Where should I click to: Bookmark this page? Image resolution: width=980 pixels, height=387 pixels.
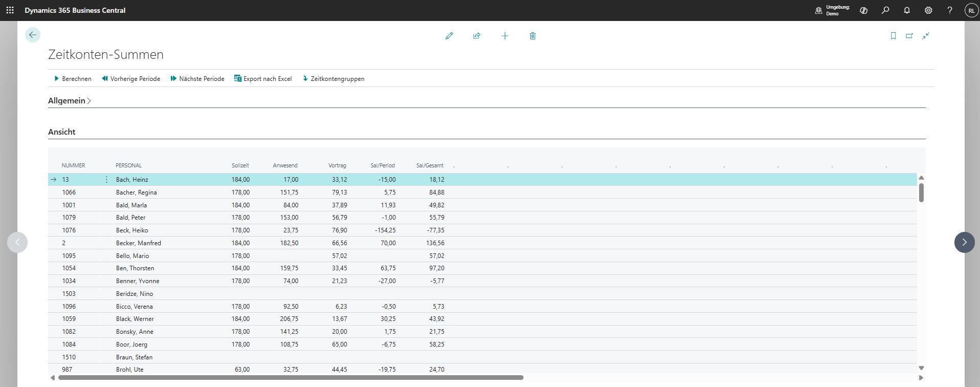[894, 36]
